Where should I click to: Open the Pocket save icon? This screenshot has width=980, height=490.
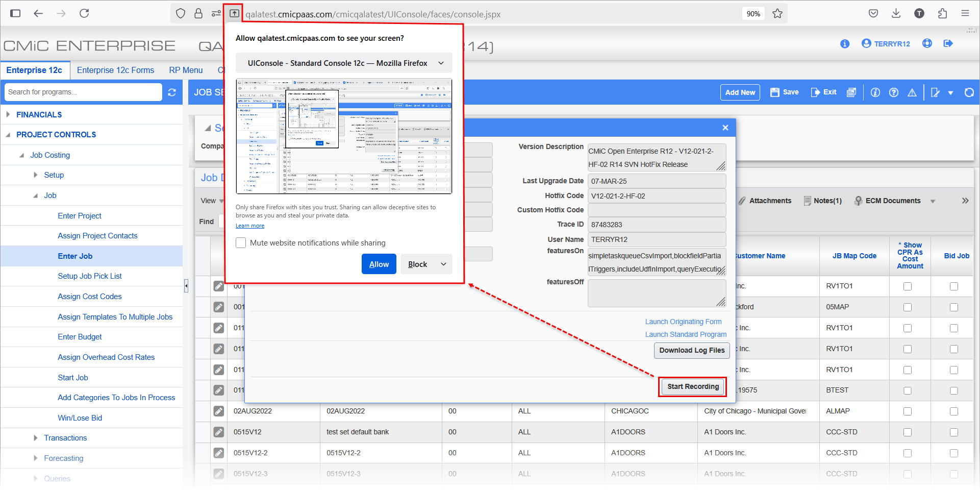pos(873,13)
